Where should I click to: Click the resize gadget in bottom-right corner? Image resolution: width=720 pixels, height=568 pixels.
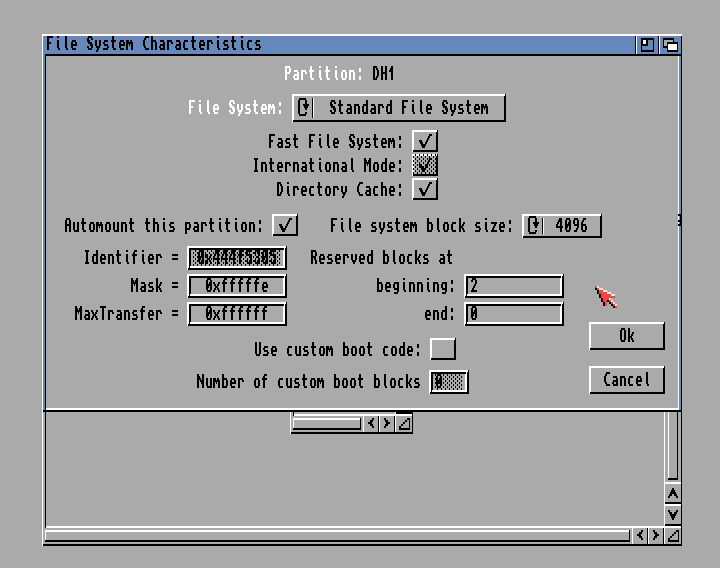[x=673, y=536]
